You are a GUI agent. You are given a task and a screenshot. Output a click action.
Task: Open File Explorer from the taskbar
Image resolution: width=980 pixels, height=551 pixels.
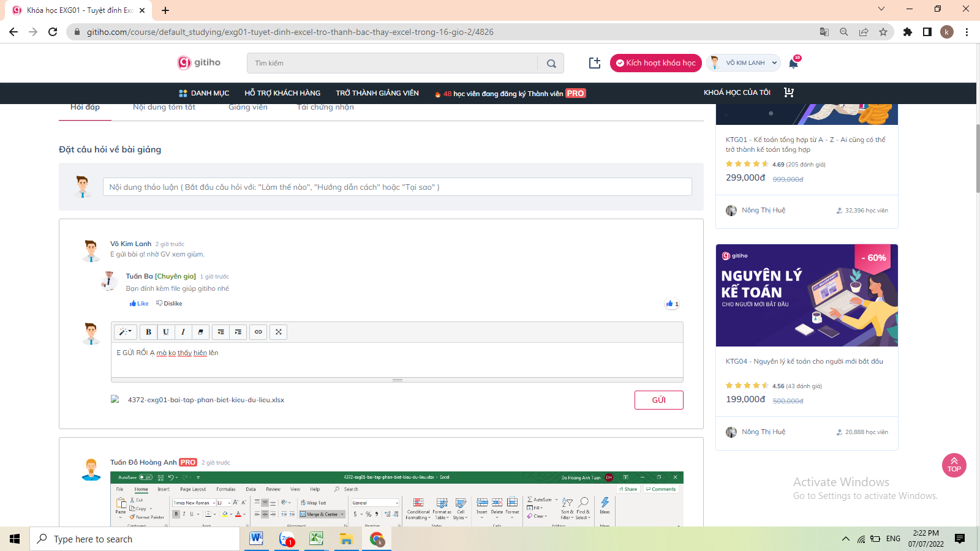(346, 539)
